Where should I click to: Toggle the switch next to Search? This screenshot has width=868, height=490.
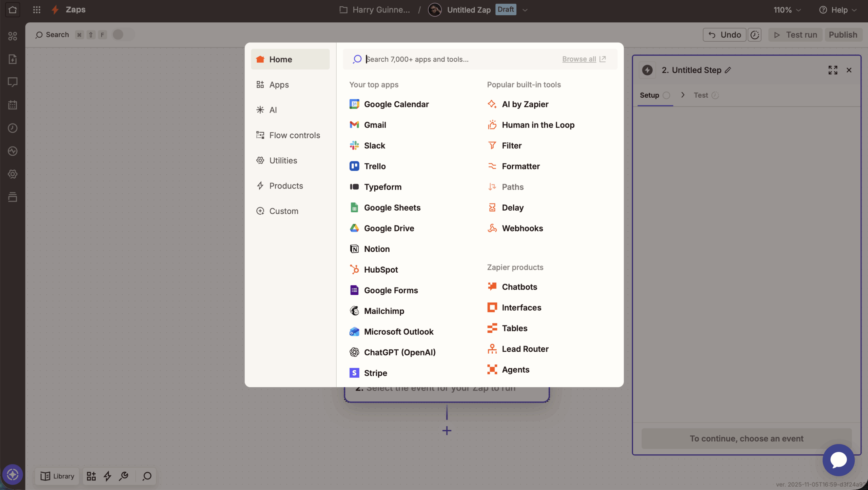(x=122, y=35)
